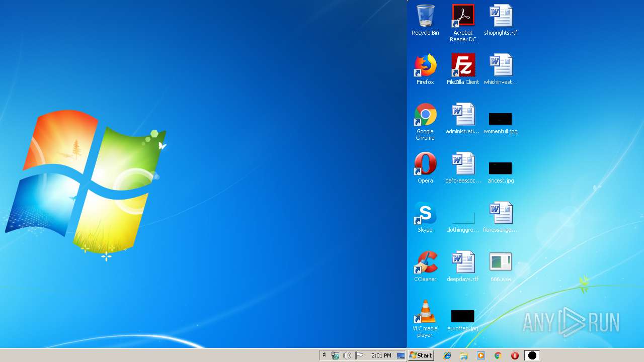This screenshot has width=644, height=362.
Task: Select the 666.exe executable file
Action: click(x=501, y=266)
